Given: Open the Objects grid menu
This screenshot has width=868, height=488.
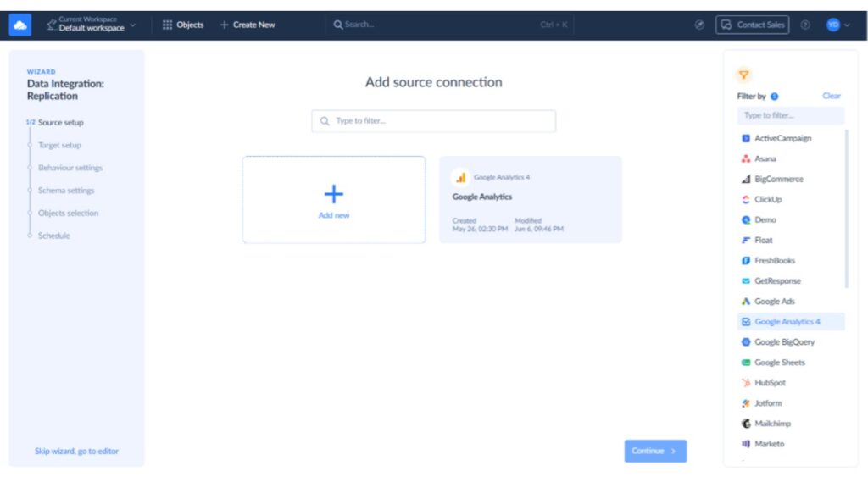Looking at the screenshot, I should click(x=183, y=25).
